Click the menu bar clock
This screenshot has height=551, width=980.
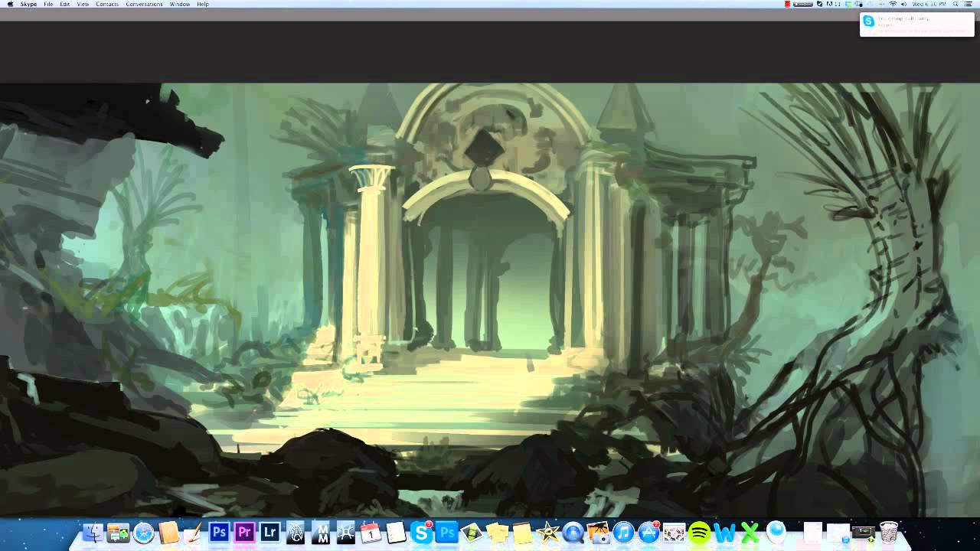point(929,4)
